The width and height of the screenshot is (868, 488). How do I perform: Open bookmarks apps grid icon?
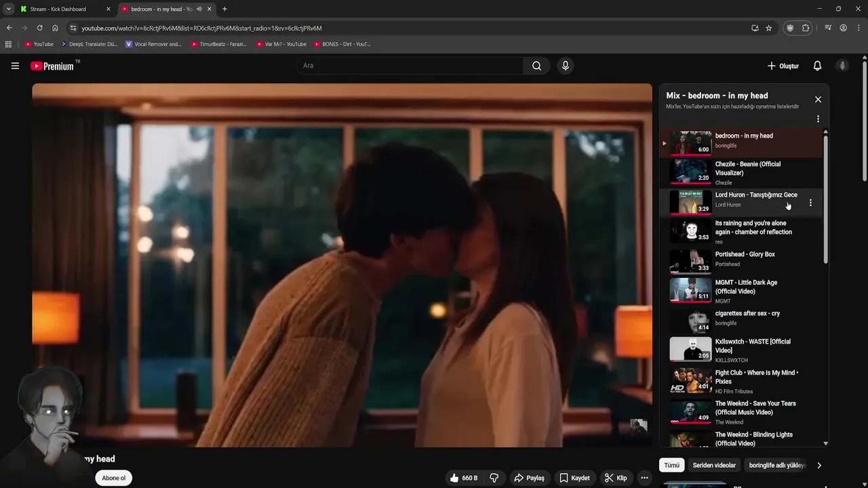[x=8, y=44]
